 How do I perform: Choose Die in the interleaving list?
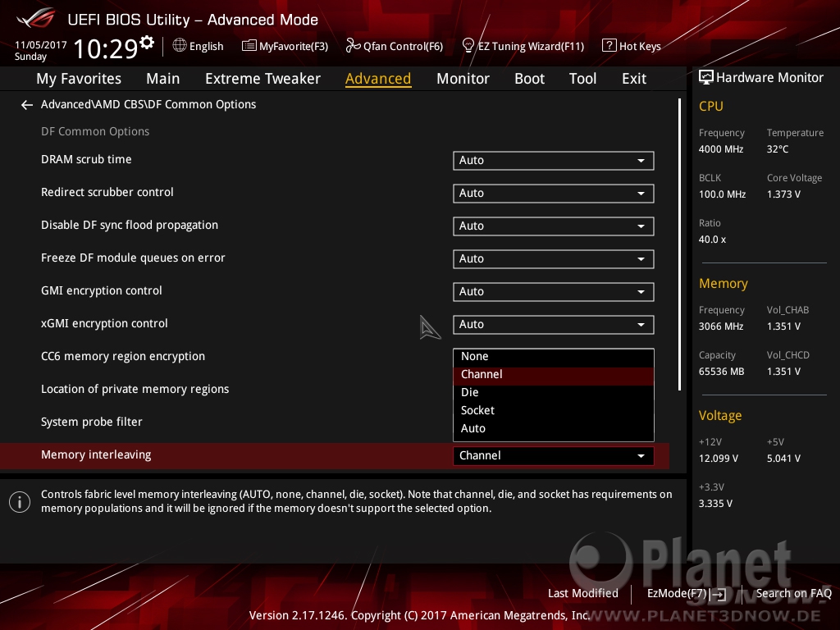click(x=554, y=393)
